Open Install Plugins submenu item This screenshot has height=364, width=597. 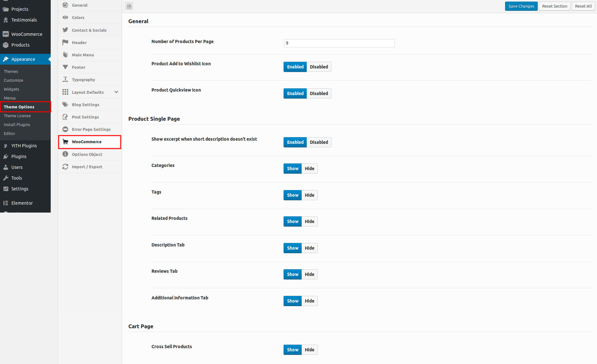[17, 125]
